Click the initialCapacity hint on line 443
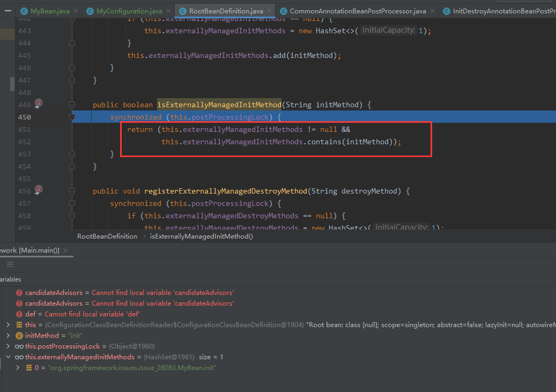Viewport: 556px width, 392px height. tap(389, 31)
